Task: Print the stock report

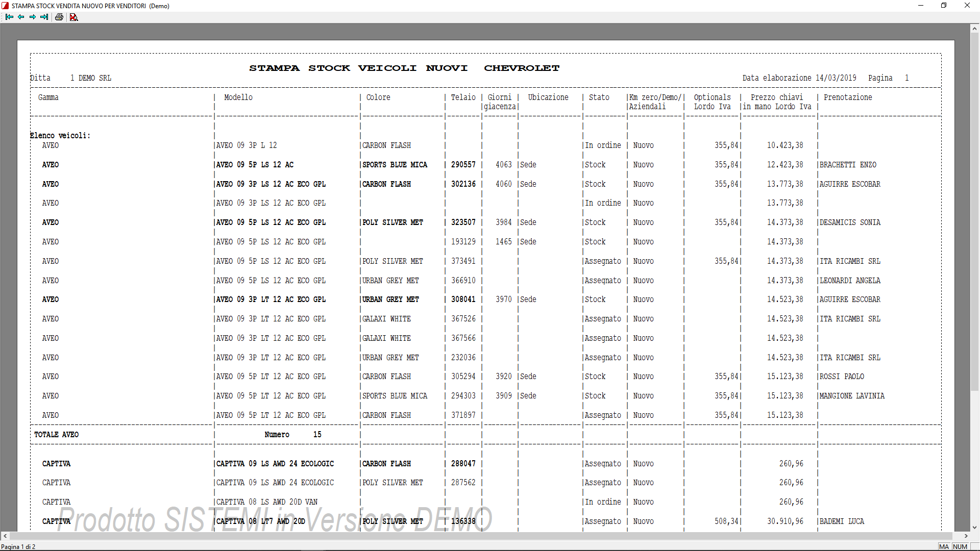Action: pos(59,17)
